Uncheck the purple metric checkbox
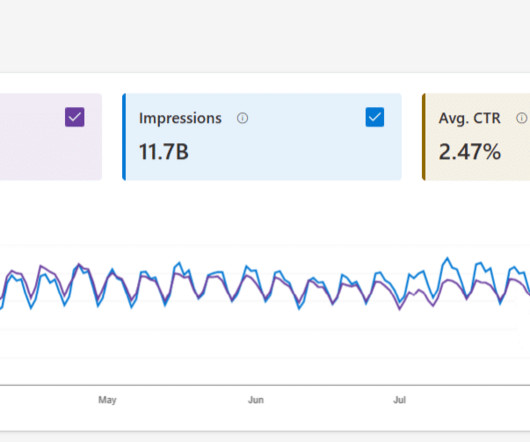This screenshot has width=530, height=442. tap(75, 117)
